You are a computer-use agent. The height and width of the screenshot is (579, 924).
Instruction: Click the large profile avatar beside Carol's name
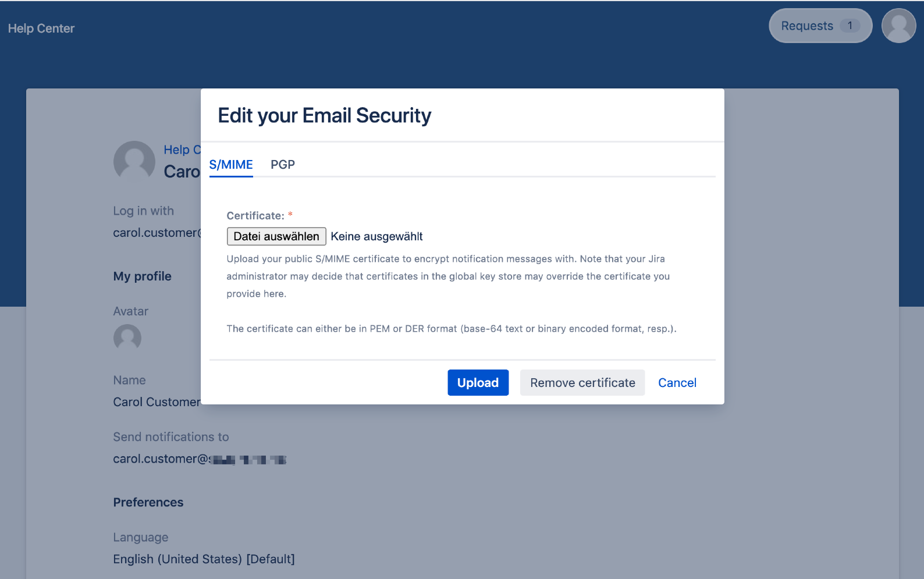tap(134, 161)
